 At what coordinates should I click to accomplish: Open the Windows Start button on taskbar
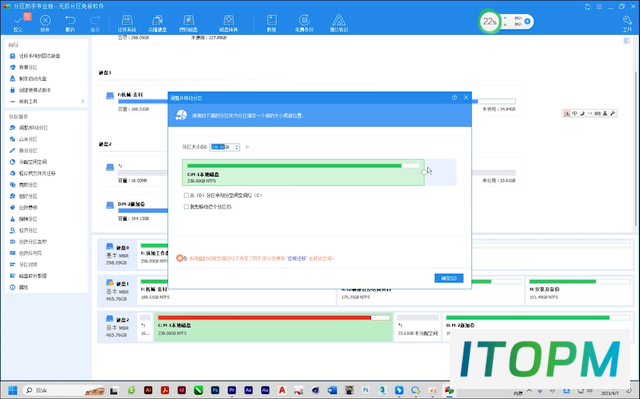tap(13, 390)
